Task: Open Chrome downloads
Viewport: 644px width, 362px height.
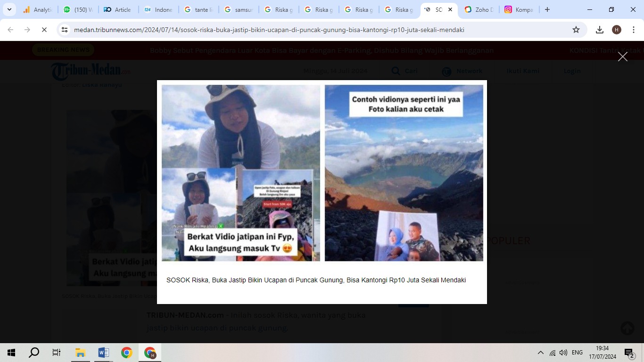Action: click(600, 30)
